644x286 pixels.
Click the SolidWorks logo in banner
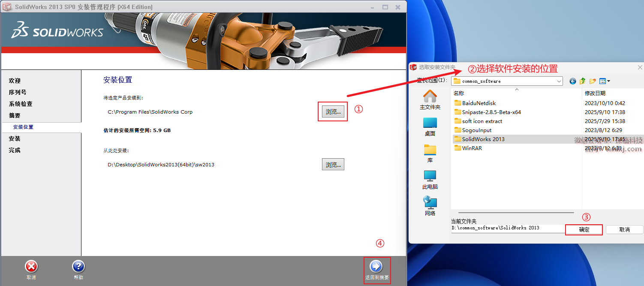(x=57, y=30)
